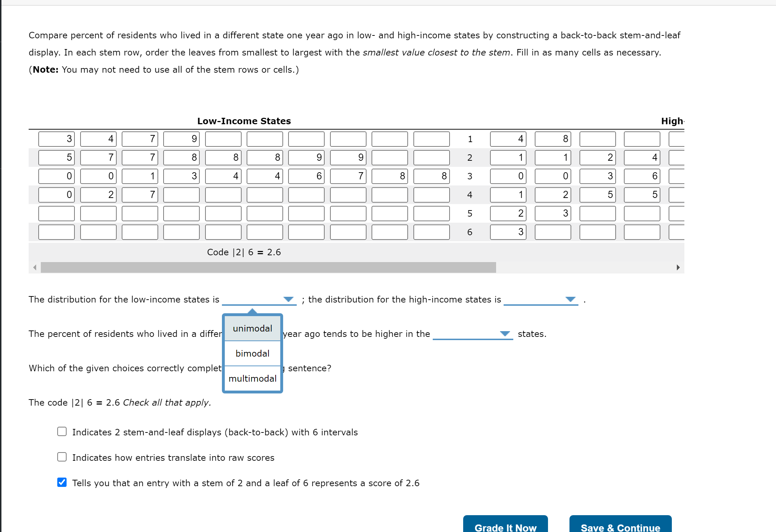Select bimodal from the dropdown list
776x532 pixels.
pyautogui.click(x=252, y=353)
